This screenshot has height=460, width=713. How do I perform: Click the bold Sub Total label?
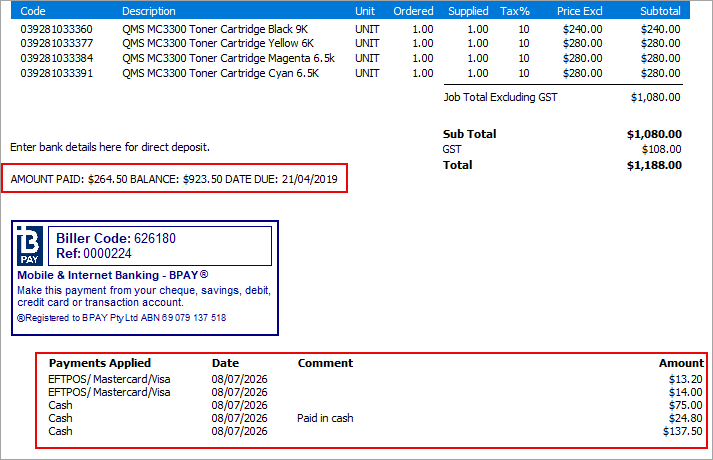pyautogui.click(x=470, y=134)
